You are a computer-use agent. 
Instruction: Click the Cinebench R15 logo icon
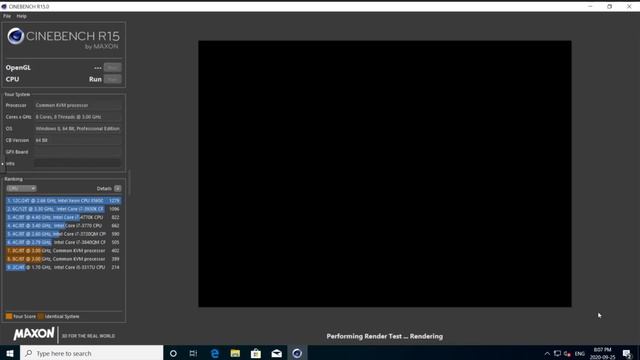(16, 36)
